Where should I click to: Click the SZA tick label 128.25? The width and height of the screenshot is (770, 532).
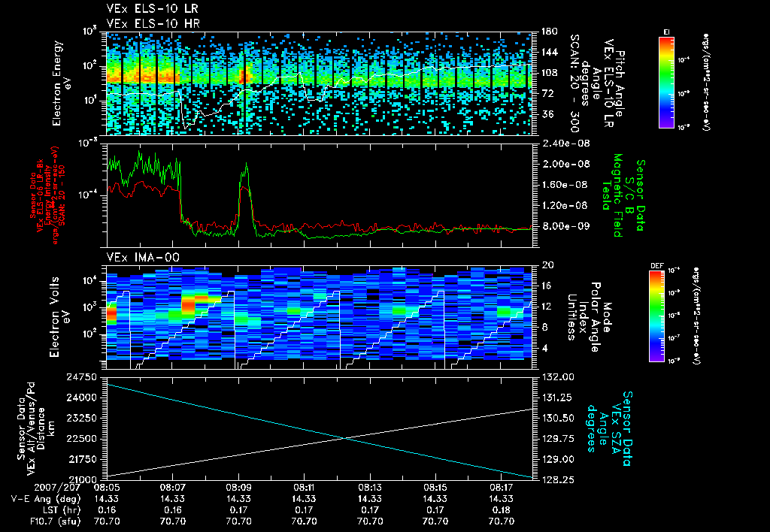click(557, 480)
